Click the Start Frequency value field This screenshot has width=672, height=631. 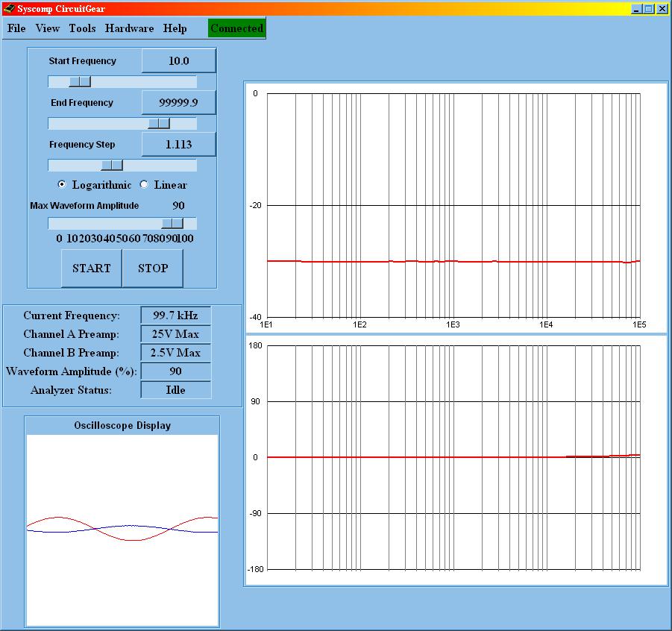(178, 61)
